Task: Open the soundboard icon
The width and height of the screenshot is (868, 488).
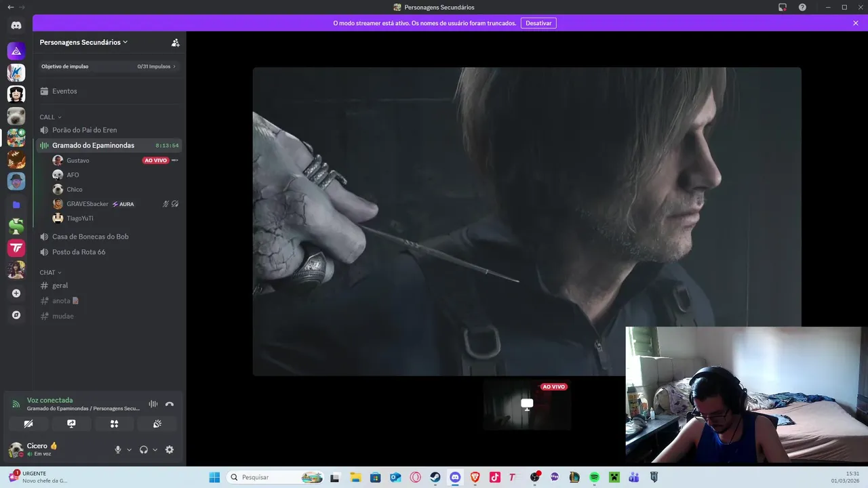Action: (x=157, y=424)
